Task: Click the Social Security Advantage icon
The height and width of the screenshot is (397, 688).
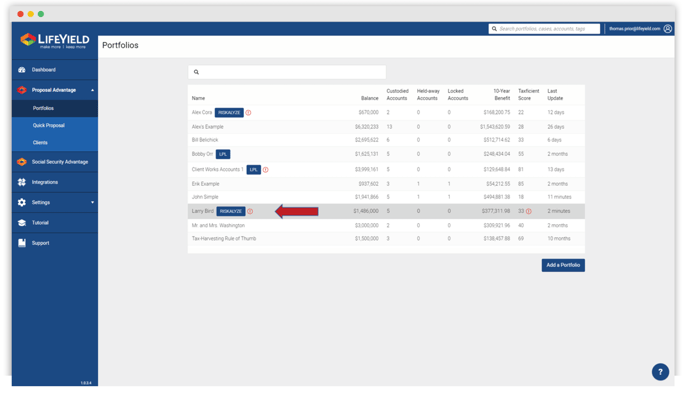Action: tap(22, 162)
